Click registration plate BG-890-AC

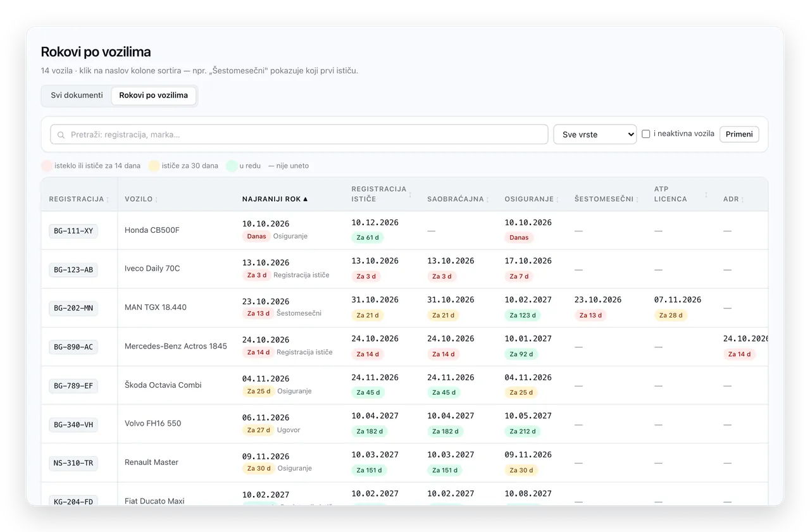(73, 347)
